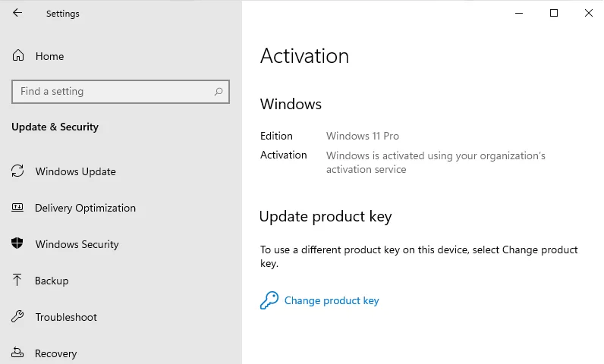604x364 pixels.
Task: Click the Change product key link
Action: (x=331, y=301)
